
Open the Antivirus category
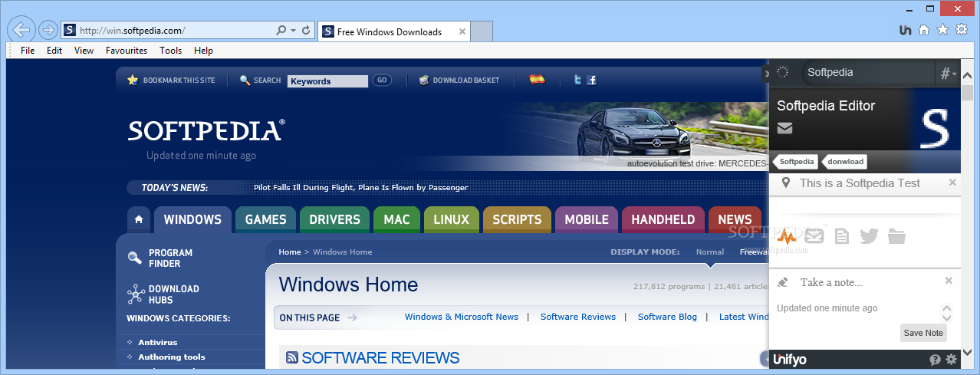pyautogui.click(x=157, y=342)
